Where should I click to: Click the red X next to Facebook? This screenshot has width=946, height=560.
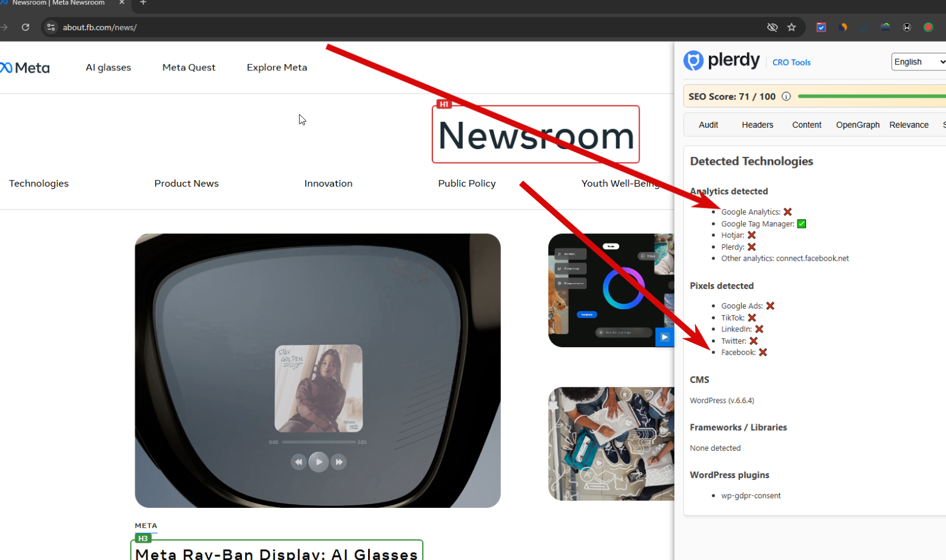coord(763,353)
